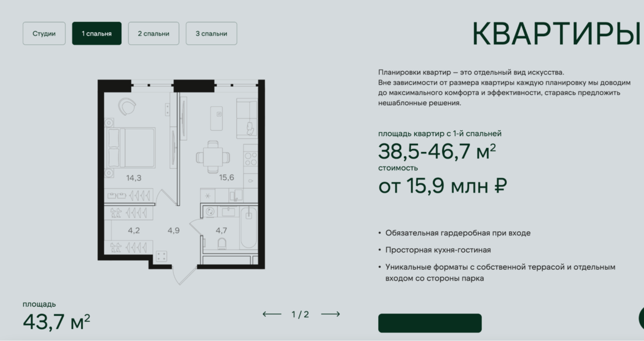Click the bathtub icon in the bathroom

point(249,227)
